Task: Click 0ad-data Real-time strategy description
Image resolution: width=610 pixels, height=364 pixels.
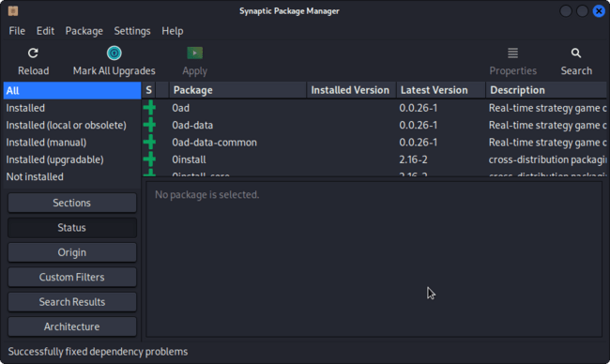Action: (547, 125)
